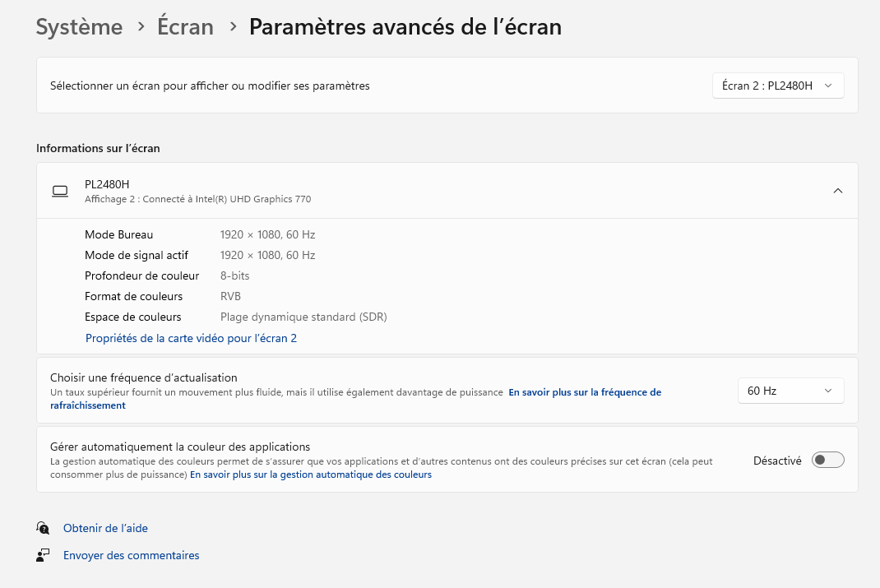
Task: Go back to the Système breadcrumb
Action: (x=79, y=27)
